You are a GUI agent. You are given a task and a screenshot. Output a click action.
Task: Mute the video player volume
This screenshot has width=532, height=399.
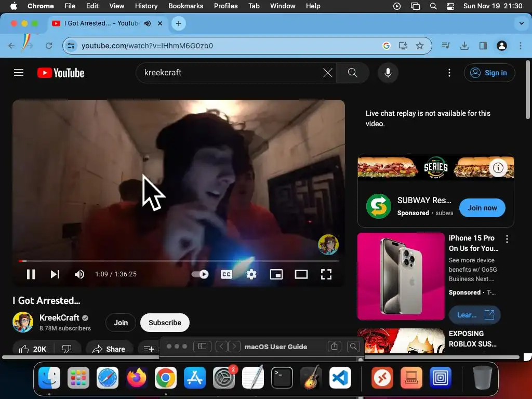coord(79,274)
